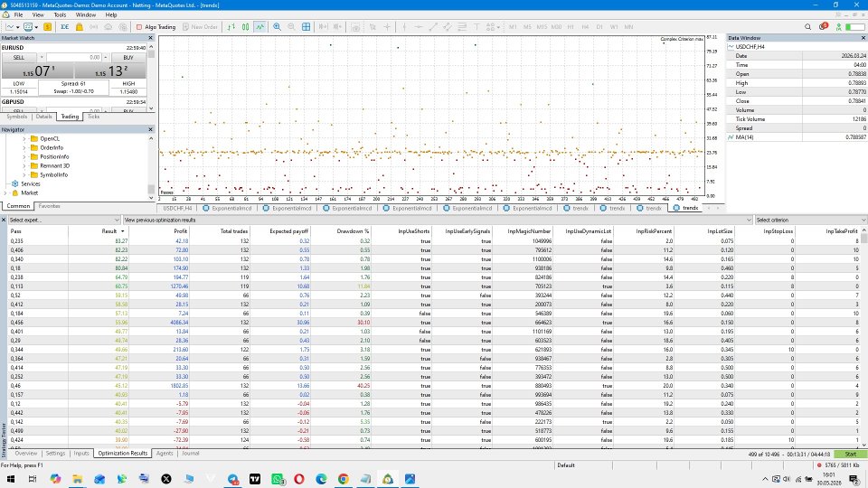Open the Window menu

[x=85, y=15]
